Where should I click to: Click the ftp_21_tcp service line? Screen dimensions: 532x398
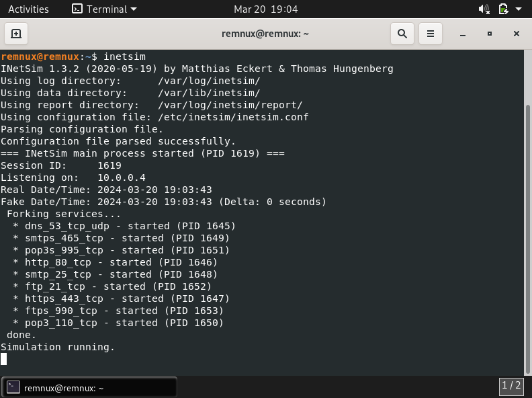[112, 286]
